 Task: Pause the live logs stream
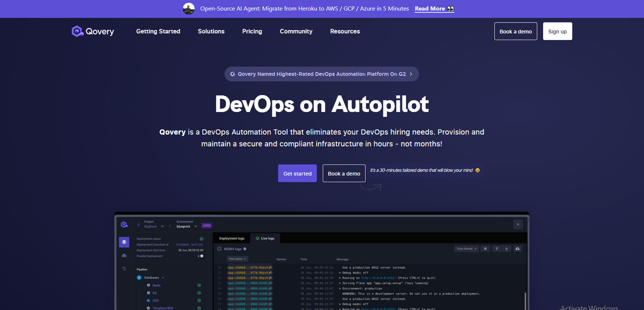[x=485, y=249]
